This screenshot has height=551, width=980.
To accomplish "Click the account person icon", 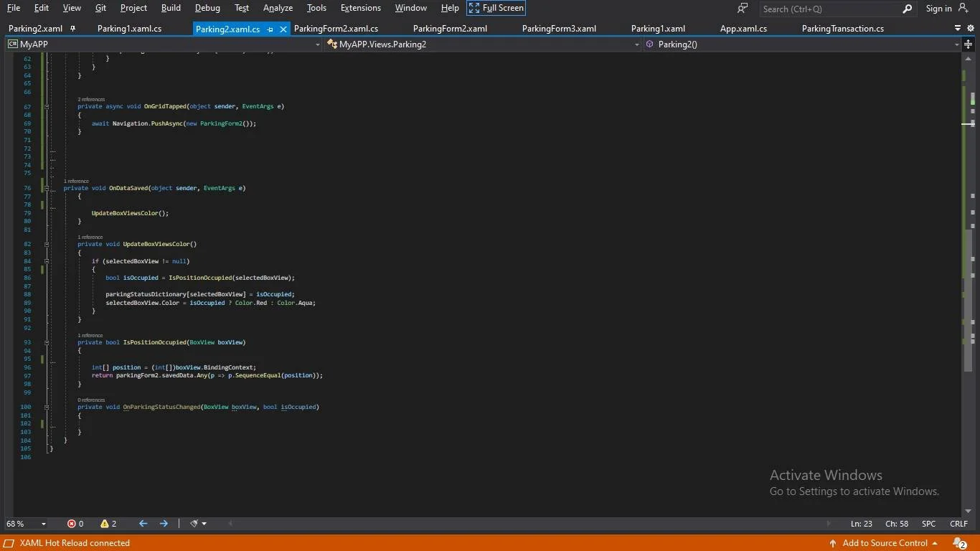I will pos(963,8).
